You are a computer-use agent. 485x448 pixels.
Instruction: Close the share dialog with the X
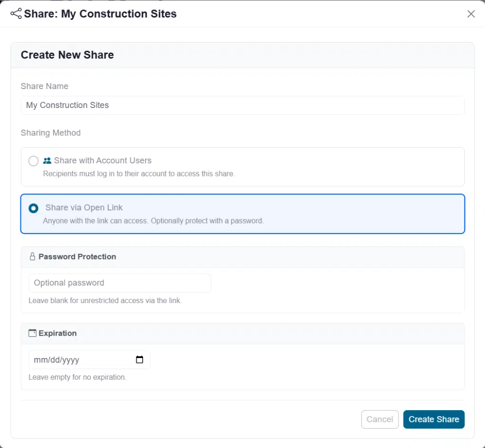pyautogui.click(x=471, y=14)
